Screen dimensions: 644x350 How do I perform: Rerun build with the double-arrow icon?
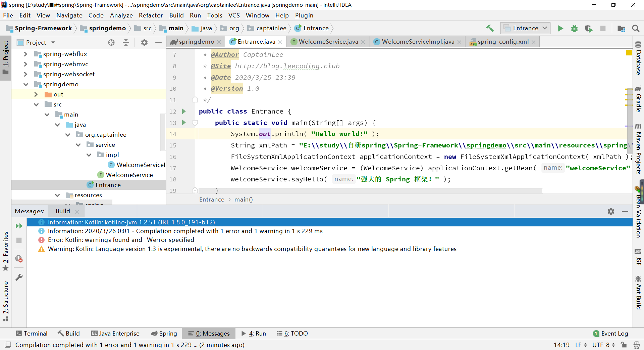tap(19, 226)
